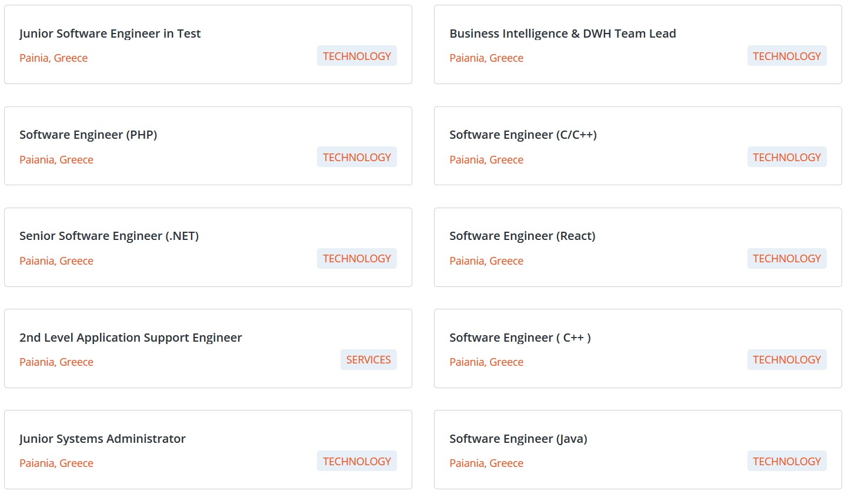Click TECHNOLOGY tag on Junior Systems Administrator card
The image size is (848, 504).
[357, 461]
